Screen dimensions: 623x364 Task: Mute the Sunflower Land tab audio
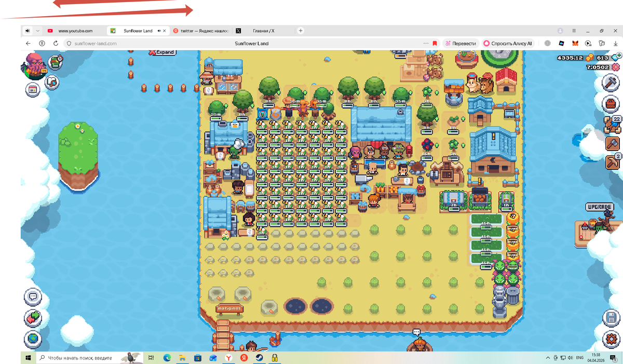(x=159, y=31)
